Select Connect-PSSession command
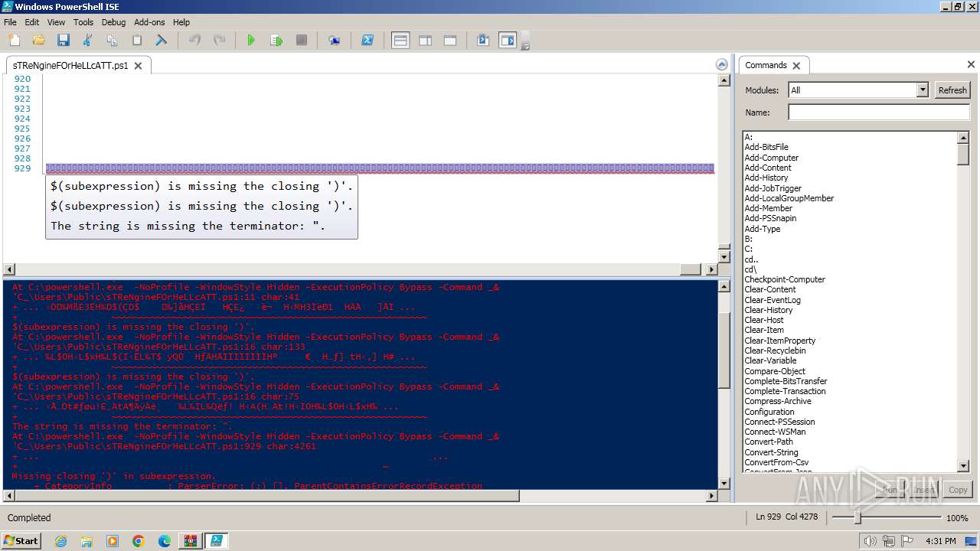The height and width of the screenshot is (551, 980). point(779,422)
